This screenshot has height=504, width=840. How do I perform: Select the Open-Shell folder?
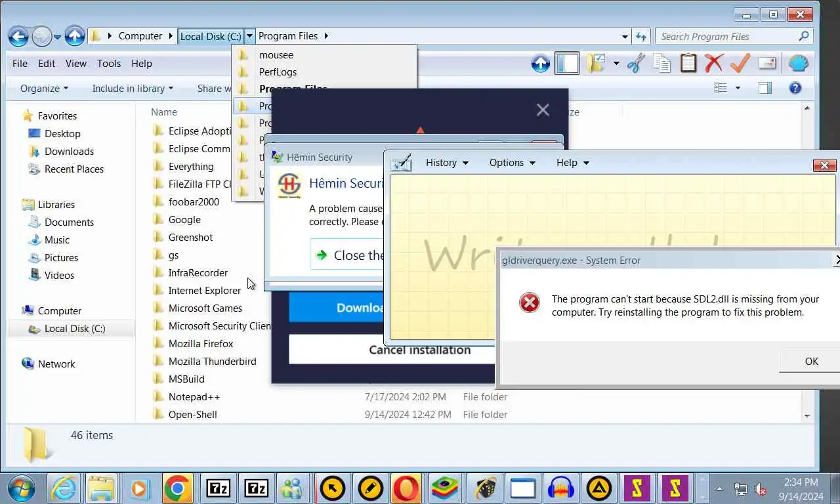(x=192, y=415)
